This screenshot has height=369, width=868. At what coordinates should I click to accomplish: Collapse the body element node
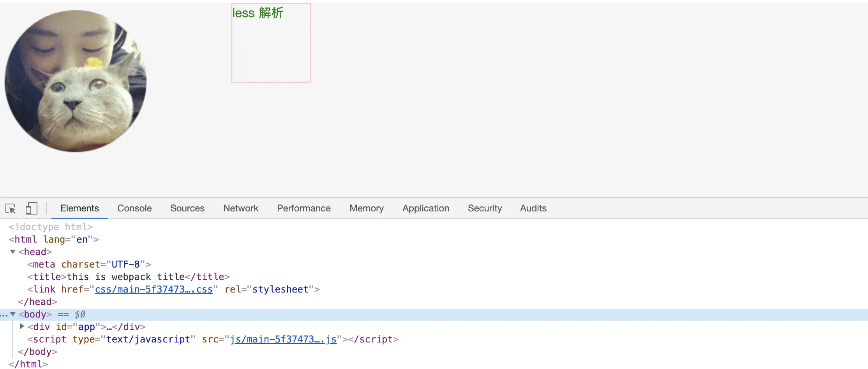coord(13,314)
